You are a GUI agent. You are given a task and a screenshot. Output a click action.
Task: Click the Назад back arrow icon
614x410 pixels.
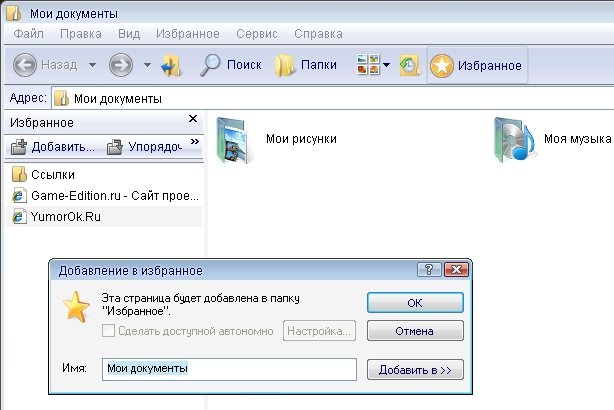pyautogui.click(x=25, y=66)
